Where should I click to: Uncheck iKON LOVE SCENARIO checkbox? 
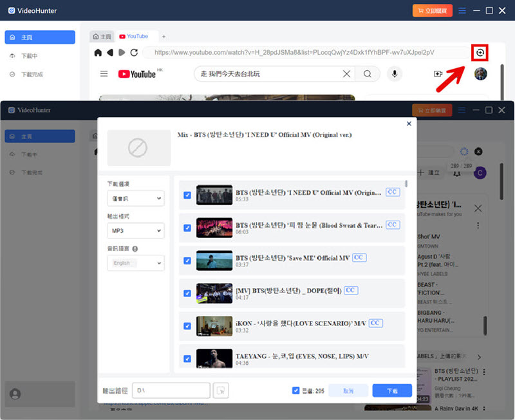coord(187,326)
